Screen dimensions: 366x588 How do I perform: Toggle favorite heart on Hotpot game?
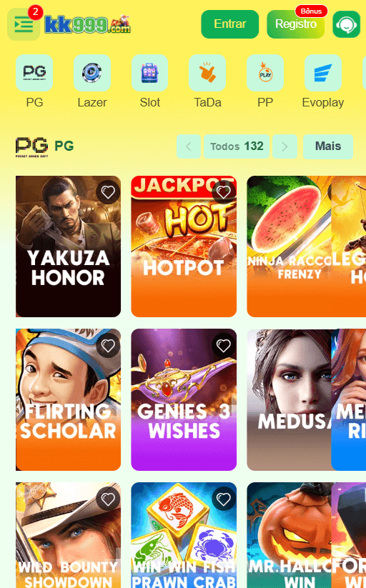[x=224, y=192]
